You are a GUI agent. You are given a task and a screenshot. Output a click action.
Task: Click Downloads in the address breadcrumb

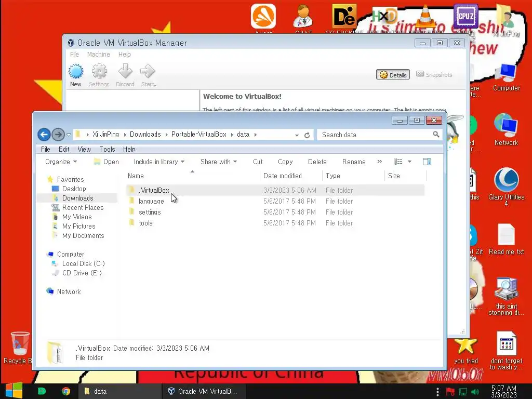[x=145, y=135]
